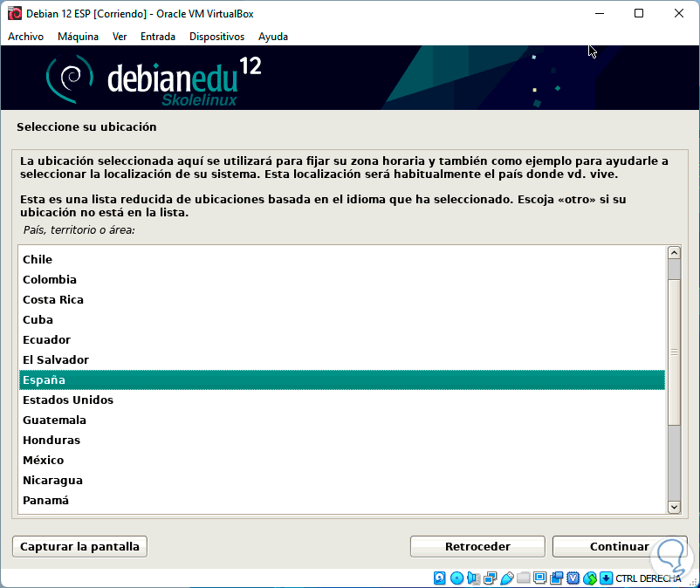Click the mouse integration status icon
The width and height of the screenshot is (700, 588).
[590, 578]
